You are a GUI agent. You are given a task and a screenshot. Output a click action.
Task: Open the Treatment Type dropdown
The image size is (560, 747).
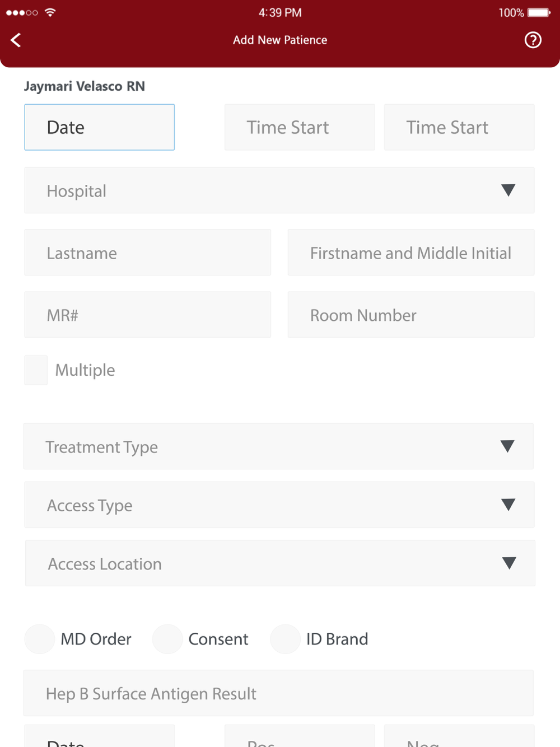[278, 446]
